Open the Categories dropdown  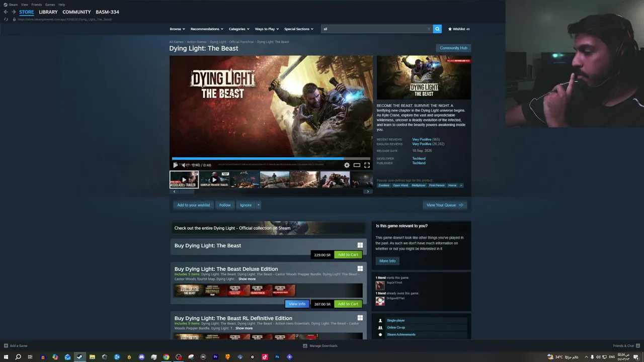pos(238,29)
